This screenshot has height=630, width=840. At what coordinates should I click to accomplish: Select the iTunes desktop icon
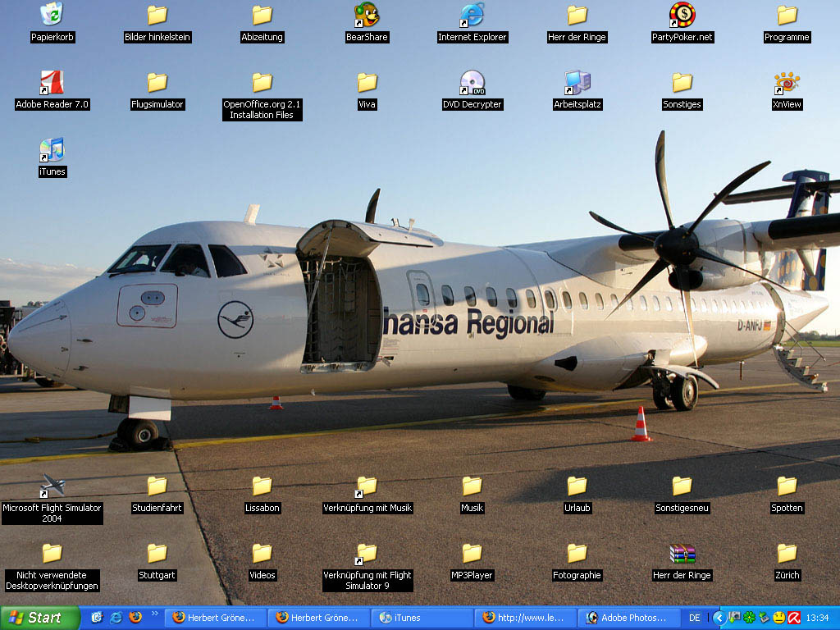(x=52, y=149)
